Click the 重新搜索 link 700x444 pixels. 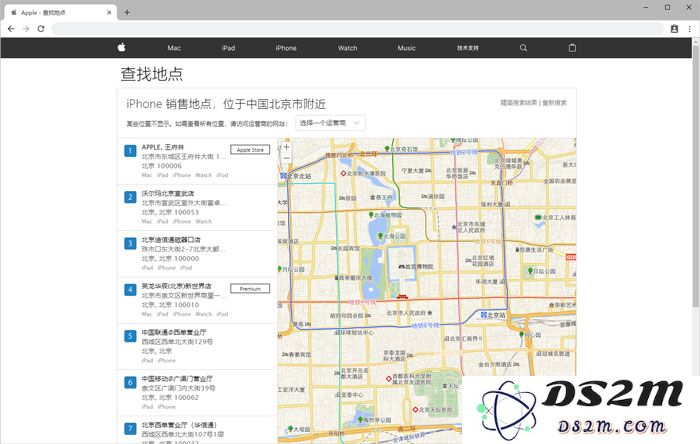[554, 103]
